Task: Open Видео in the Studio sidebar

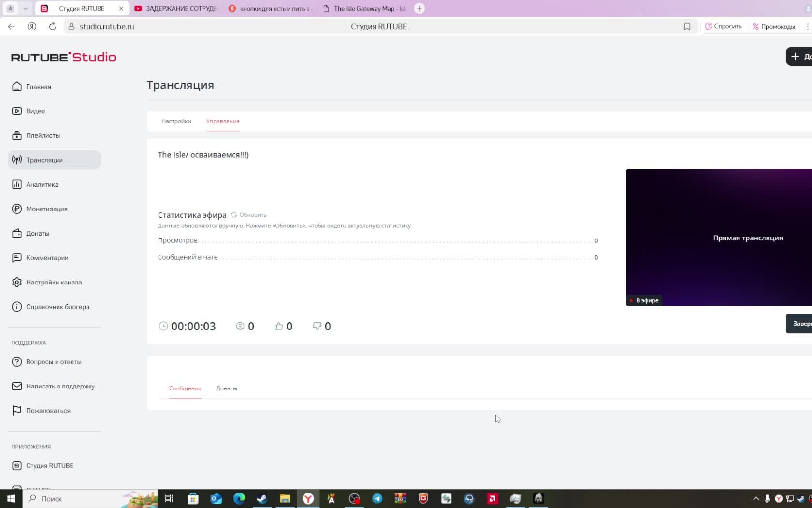Action: tap(29, 111)
